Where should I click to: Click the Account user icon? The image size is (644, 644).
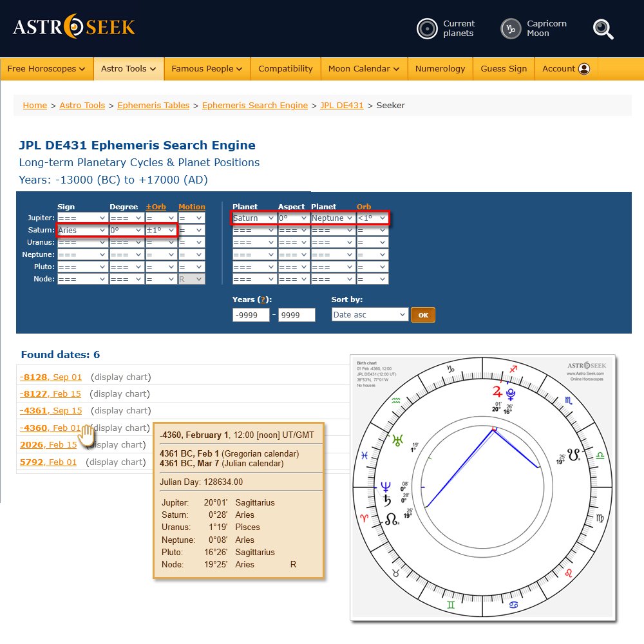click(x=584, y=69)
